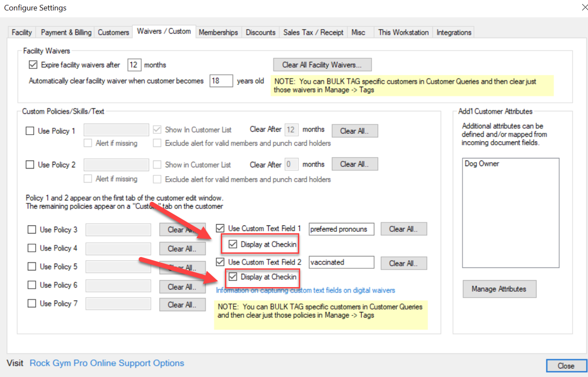Click Policy 1 Clear After months field
This screenshot has width=588, height=377.
coord(291,130)
